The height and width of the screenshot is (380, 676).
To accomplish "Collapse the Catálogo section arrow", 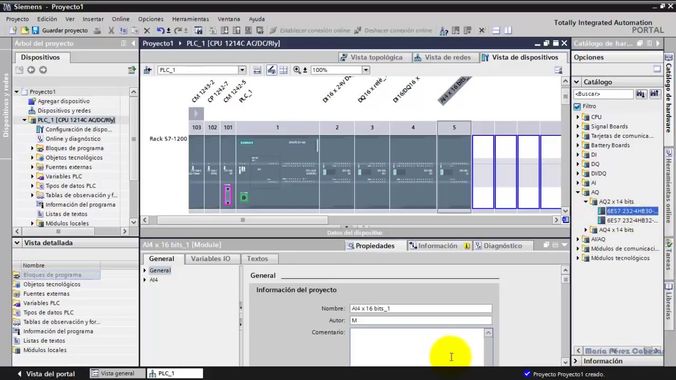I will pos(576,82).
